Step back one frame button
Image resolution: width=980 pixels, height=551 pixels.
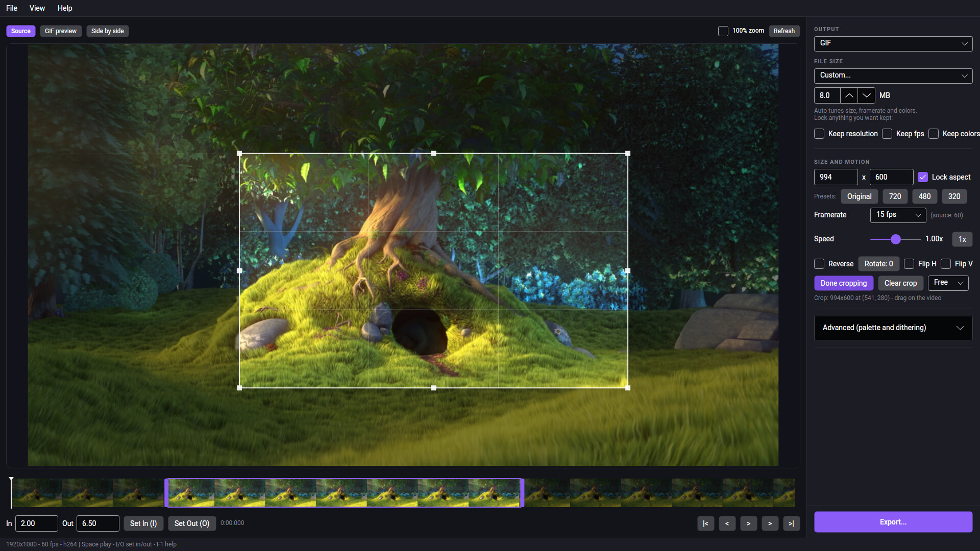click(727, 523)
